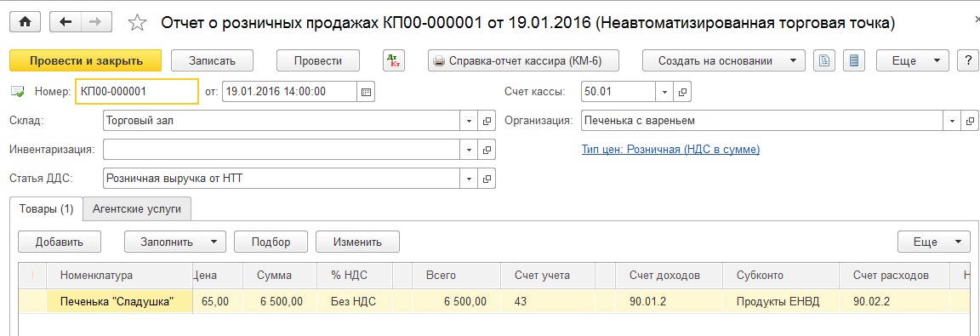Open the Счет кассы account with open-form icon
This screenshot has width=980, height=336.
tap(682, 91)
